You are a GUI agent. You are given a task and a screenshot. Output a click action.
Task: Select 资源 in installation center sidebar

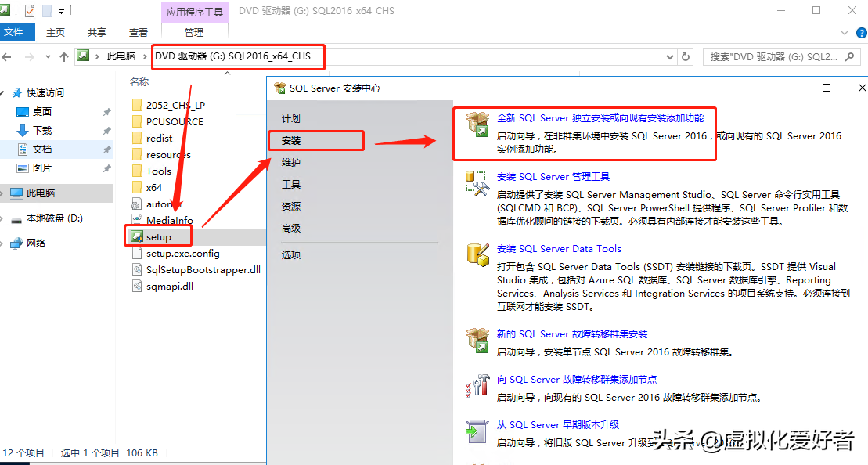[291, 206]
